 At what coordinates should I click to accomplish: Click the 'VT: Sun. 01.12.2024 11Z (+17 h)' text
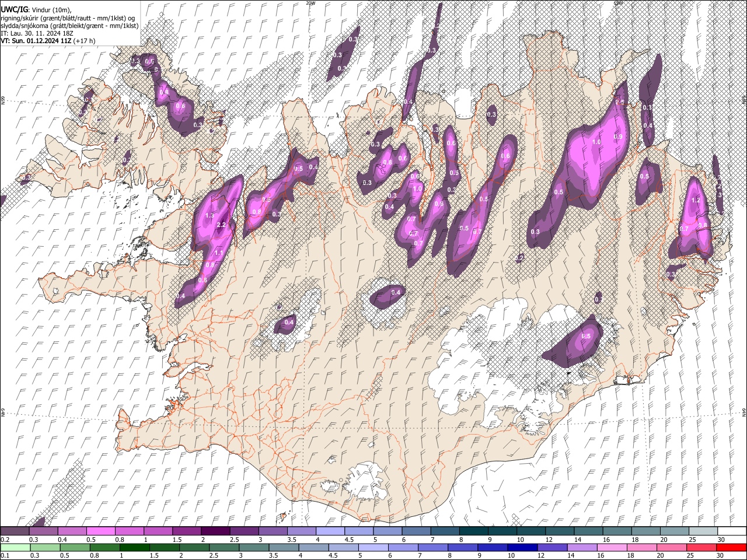[x=48, y=41]
